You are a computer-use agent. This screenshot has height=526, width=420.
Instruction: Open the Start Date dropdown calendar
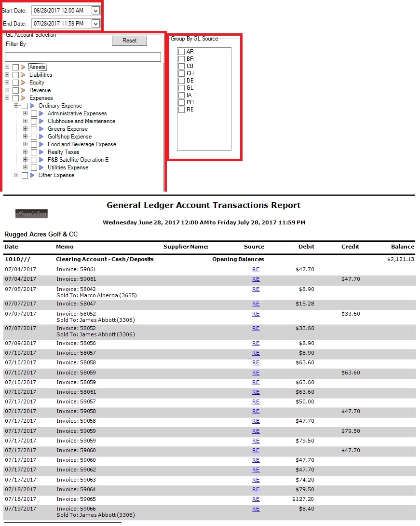(95, 10)
